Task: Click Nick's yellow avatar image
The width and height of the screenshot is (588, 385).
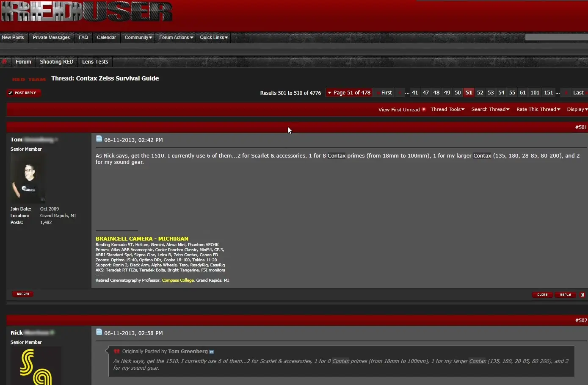Action: point(36,366)
